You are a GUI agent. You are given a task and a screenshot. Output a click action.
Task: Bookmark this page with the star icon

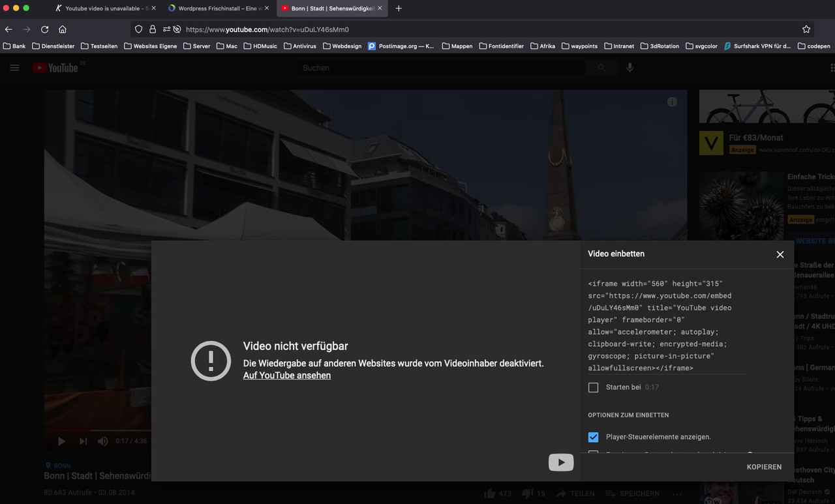coord(806,29)
